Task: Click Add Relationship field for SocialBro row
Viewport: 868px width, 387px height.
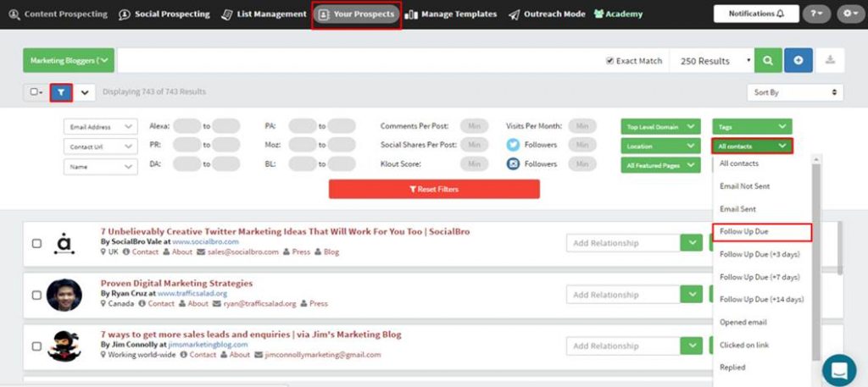Action: 623,243
